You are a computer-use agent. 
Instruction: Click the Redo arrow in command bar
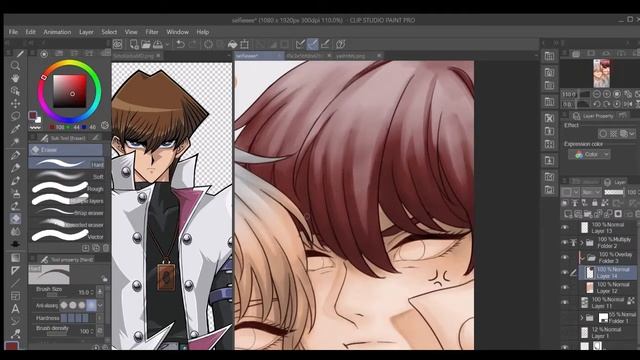193,44
